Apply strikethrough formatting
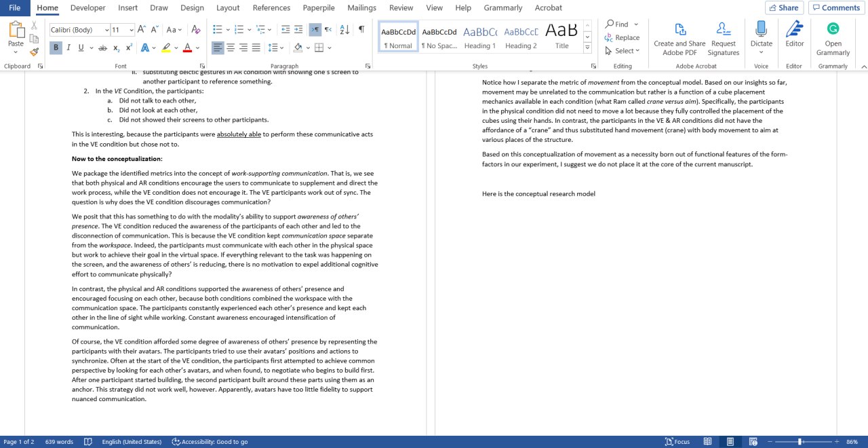This screenshot has width=868, height=448. (x=102, y=48)
